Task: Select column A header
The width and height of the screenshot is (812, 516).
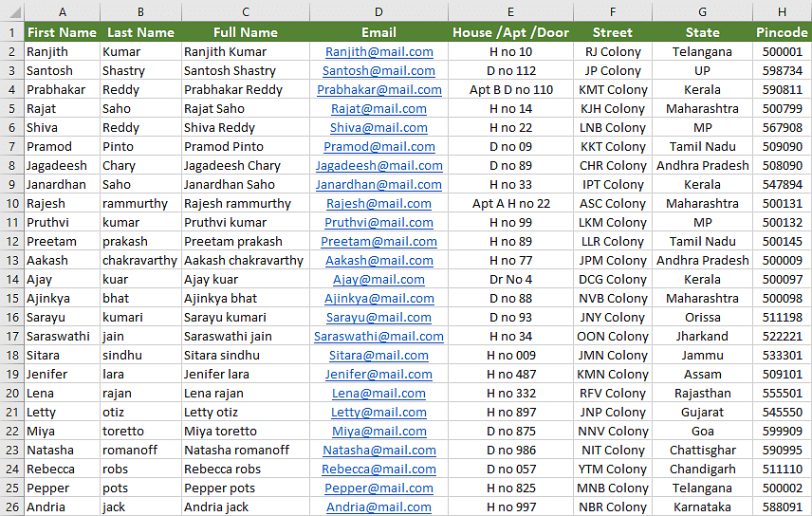Action: click(x=63, y=11)
